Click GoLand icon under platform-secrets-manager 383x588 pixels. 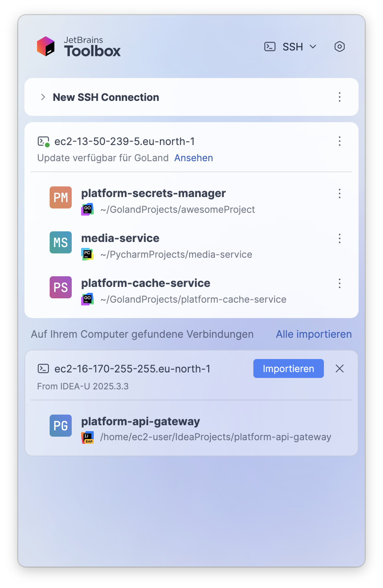87,209
